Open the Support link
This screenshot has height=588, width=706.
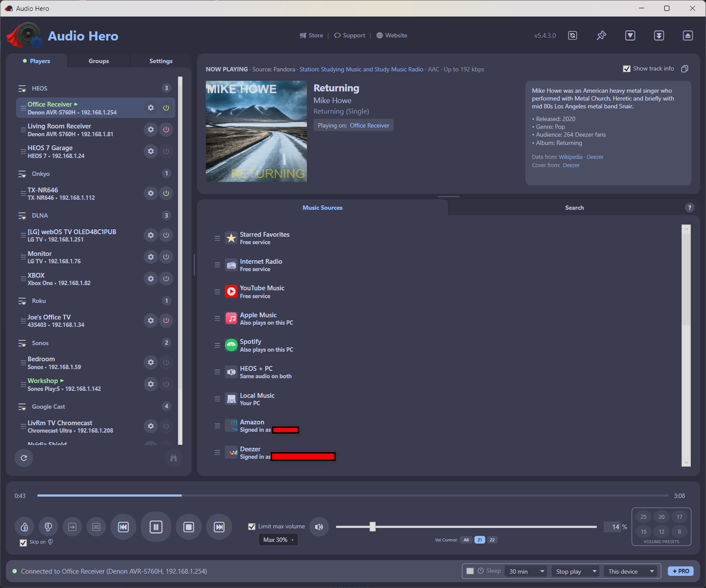click(x=350, y=35)
